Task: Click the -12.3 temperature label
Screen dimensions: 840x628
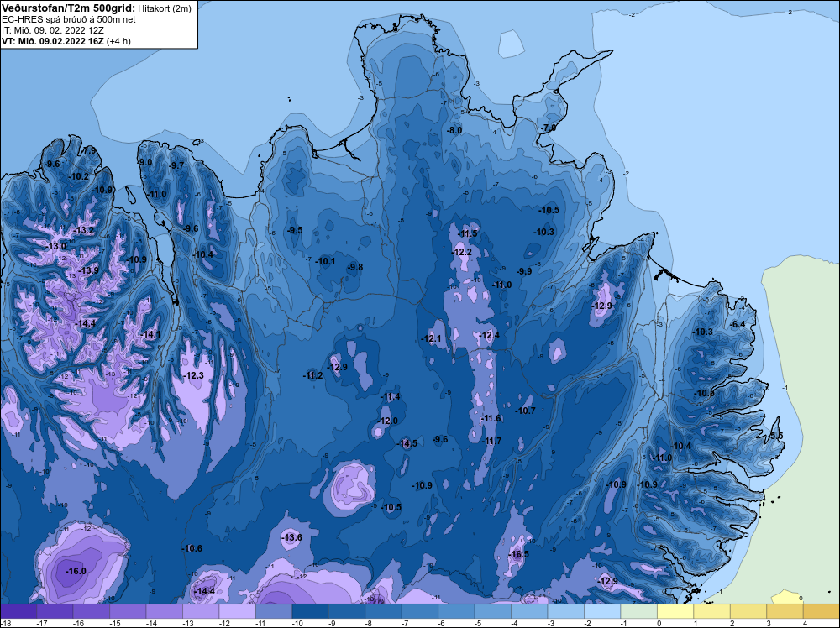Action: pyautogui.click(x=193, y=375)
